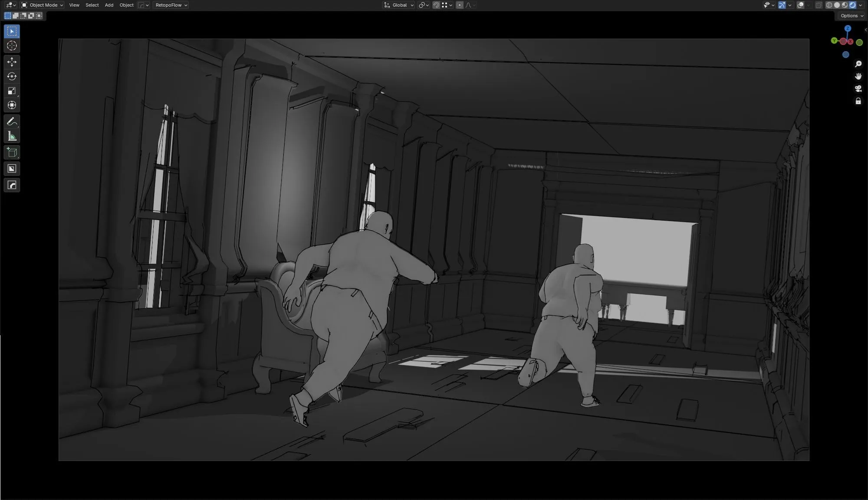
Task: Activate the 3D Cursor tool
Action: pyautogui.click(x=12, y=46)
